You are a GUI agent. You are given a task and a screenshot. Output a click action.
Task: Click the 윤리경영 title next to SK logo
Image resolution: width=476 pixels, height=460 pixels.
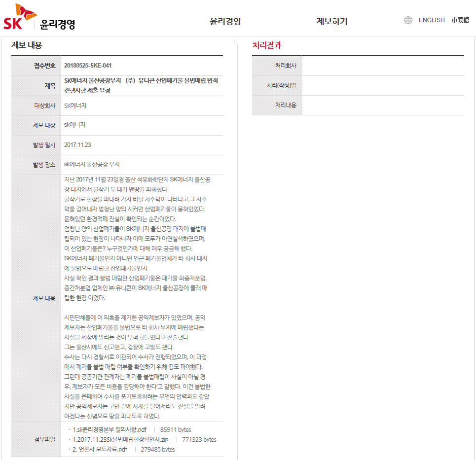point(57,24)
